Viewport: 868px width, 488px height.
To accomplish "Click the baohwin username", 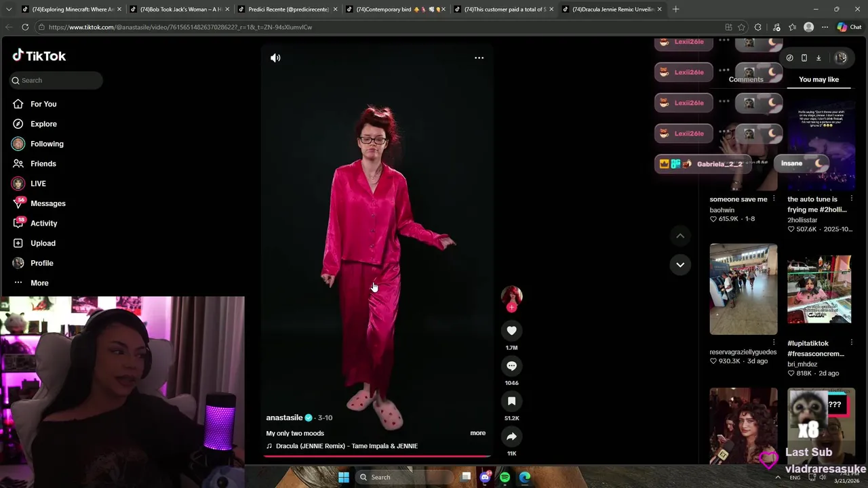I will [722, 210].
